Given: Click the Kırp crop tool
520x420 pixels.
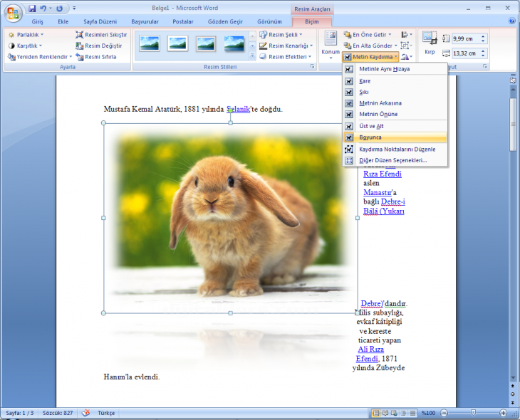Looking at the screenshot, I should pyautogui.click(x=430, y=43).
